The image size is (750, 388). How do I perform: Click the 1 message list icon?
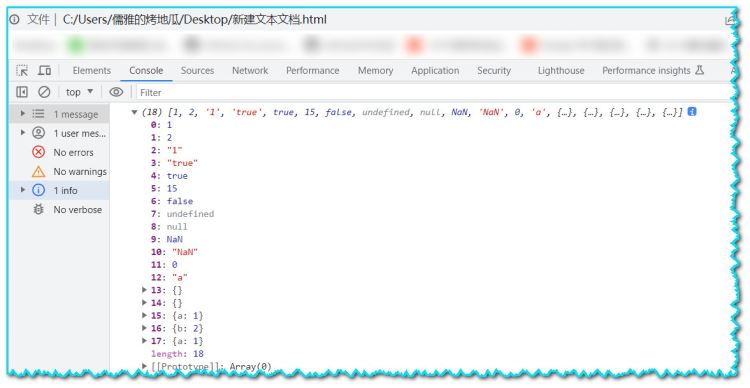38,113
